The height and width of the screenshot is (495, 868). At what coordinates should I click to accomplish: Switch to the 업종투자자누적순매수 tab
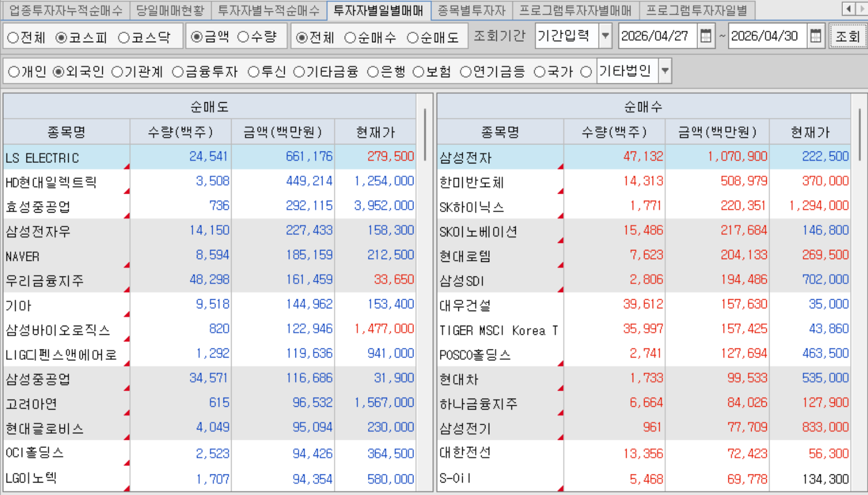65,10
